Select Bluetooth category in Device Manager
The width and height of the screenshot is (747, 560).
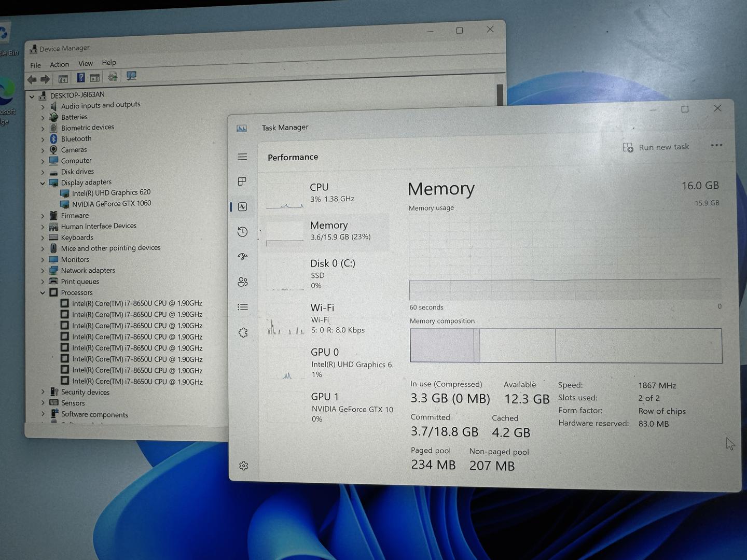pos(76,139)
